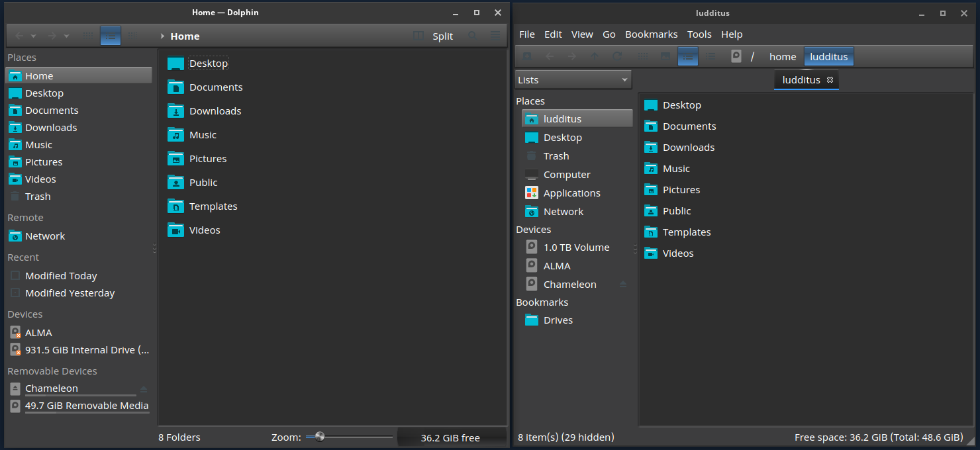The width and height of the screenshot is (980, 450).
Task: Click the reload icon in ludditus toolbar
Action: 616,57
